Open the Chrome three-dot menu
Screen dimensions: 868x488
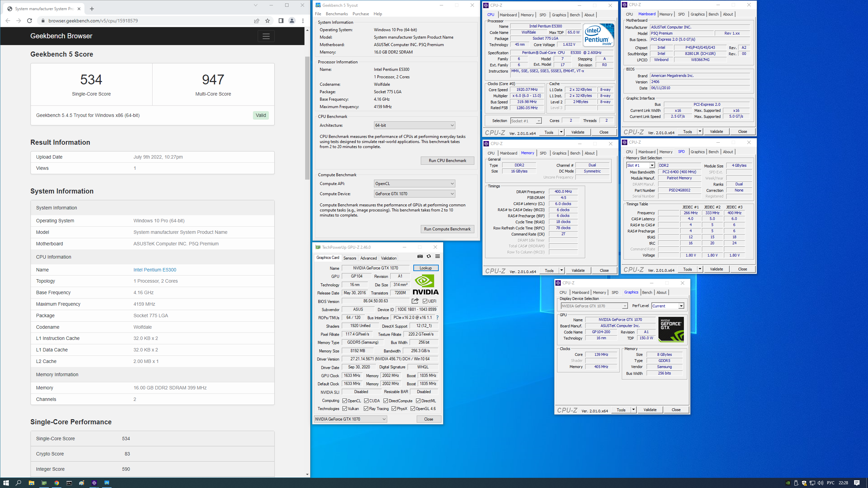tap(303, 21)
